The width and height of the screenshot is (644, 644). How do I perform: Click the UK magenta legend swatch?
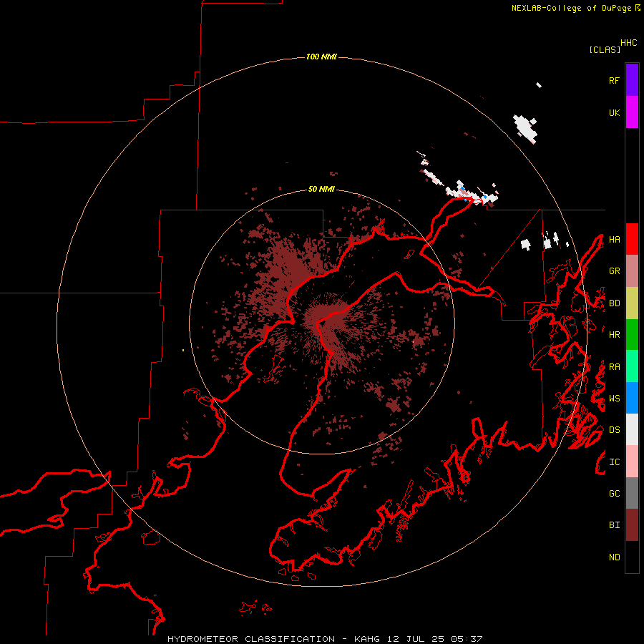point(632,112)
